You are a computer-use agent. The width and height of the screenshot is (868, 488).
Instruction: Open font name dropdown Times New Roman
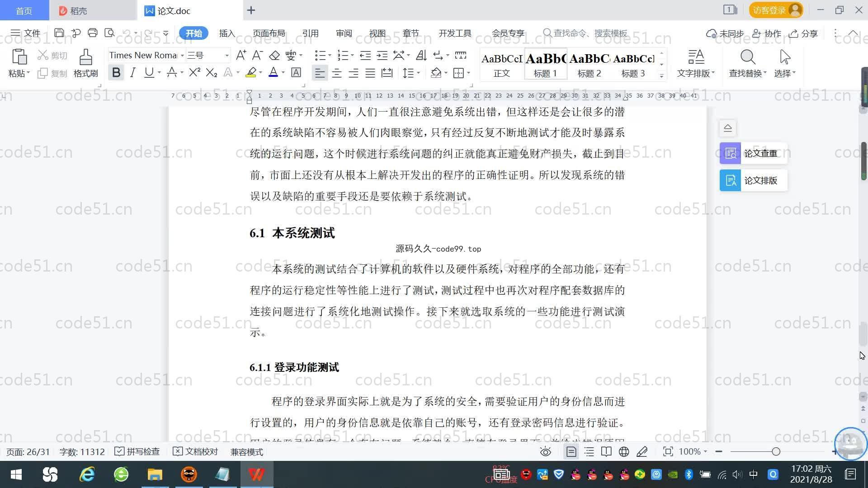[x=183, y=55]
